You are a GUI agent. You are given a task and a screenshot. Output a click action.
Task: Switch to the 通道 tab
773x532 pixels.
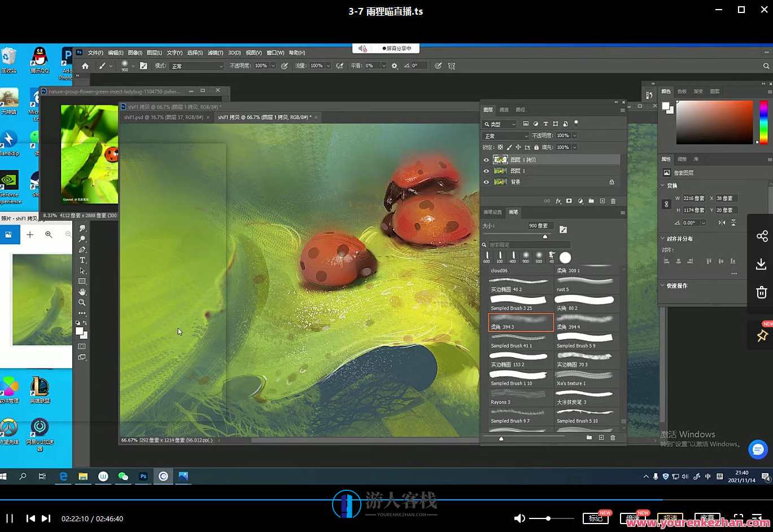[x=504, y=109]
